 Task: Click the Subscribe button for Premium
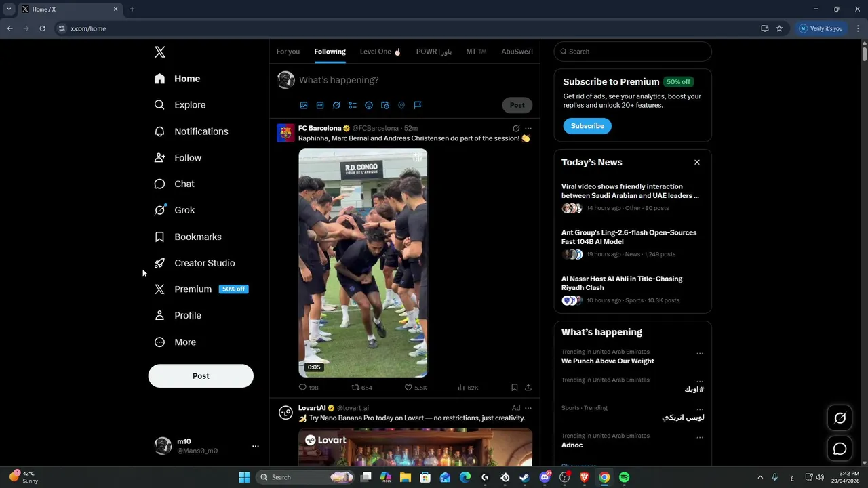[587, 126]
